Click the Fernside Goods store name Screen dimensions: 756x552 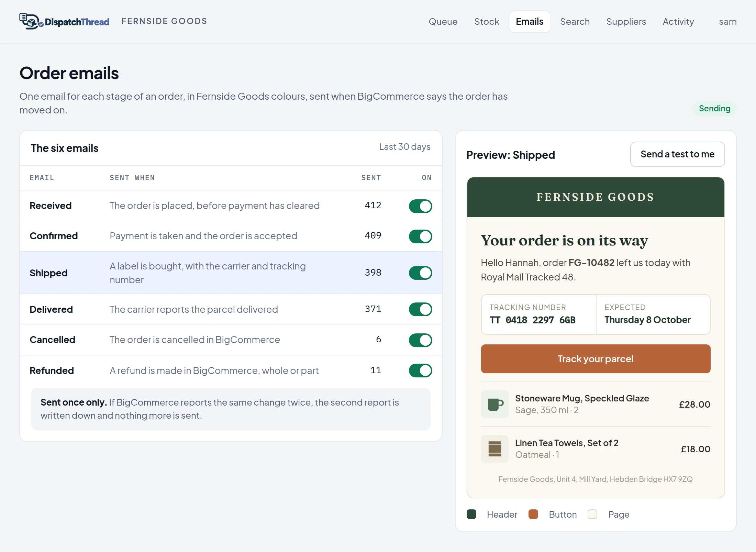(164, 21)
